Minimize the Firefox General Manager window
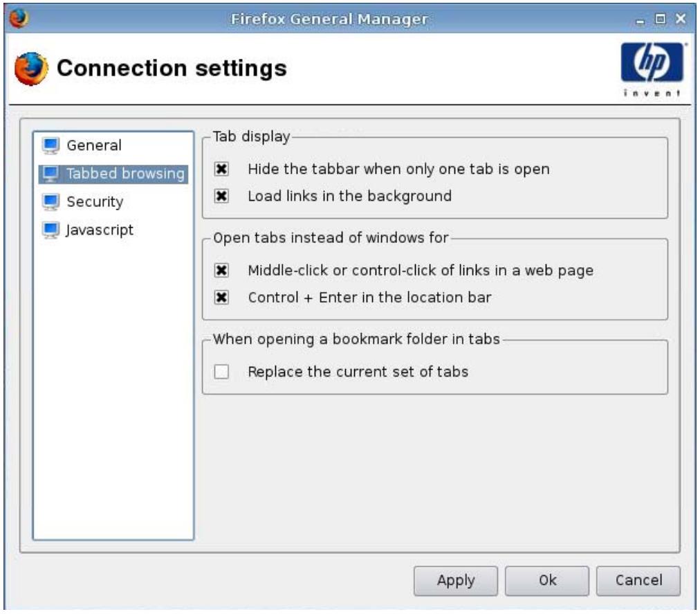Screen dimensions: 700x614 [641, 20]
